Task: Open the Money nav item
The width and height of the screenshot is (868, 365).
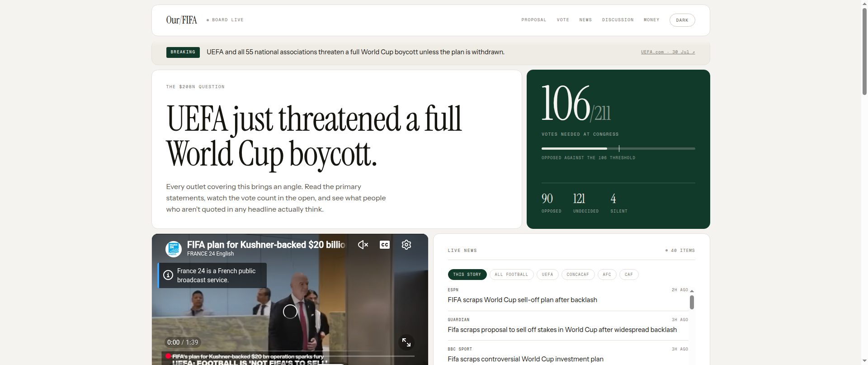Action: pos(651,20)
